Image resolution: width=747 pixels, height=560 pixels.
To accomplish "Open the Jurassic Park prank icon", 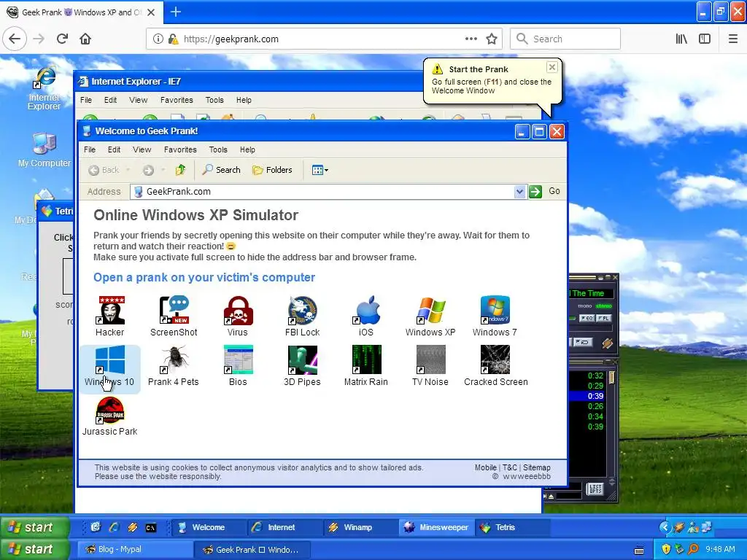I will click(110, 416).
